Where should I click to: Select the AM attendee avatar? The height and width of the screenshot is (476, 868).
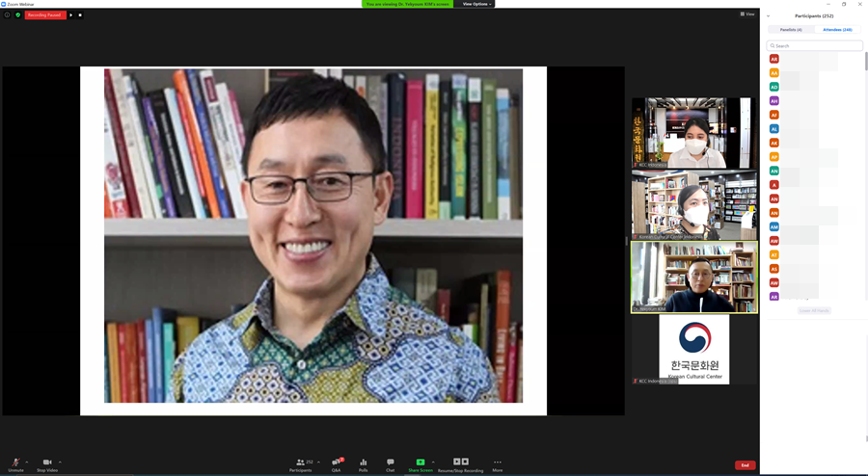tap(773, 226)
